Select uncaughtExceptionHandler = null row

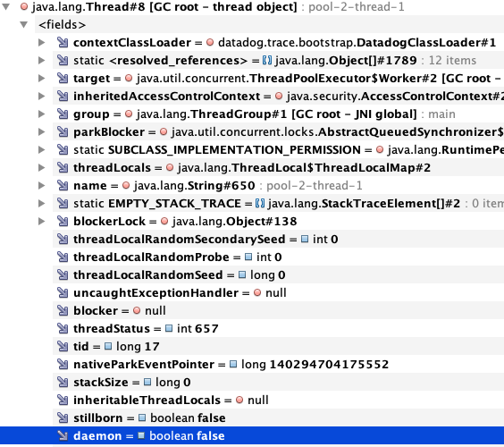point(278,292)
